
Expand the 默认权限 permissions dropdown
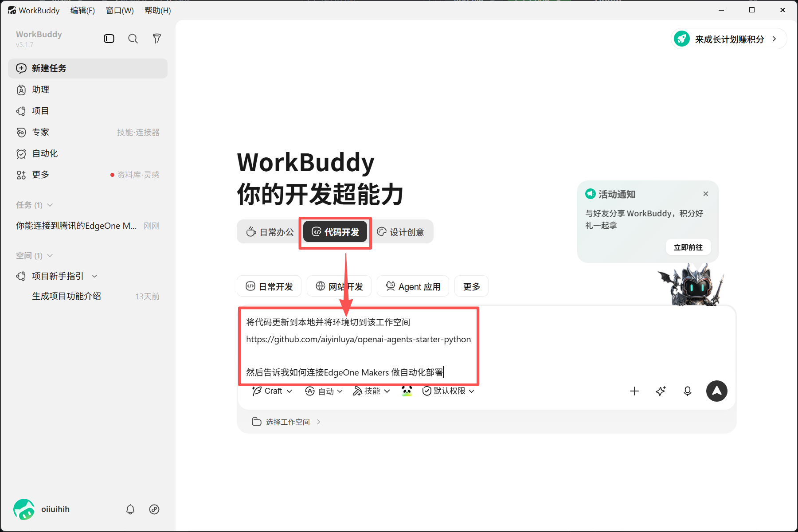[x=448, y=391]
